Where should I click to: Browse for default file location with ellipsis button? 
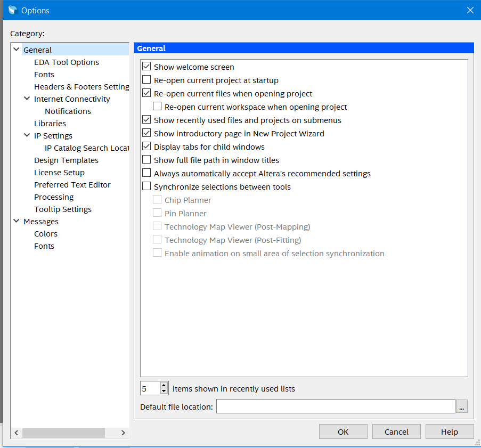point(462,406)
